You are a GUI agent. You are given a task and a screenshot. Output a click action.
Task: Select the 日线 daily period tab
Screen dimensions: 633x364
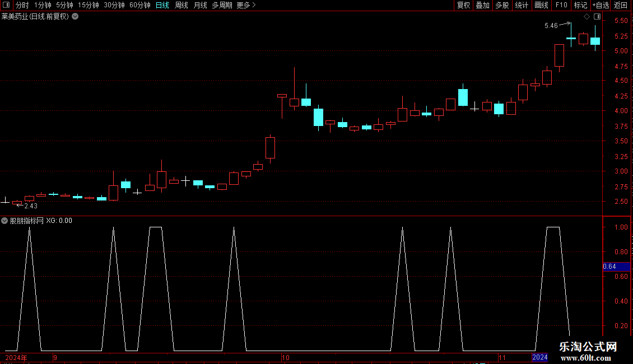162,5
